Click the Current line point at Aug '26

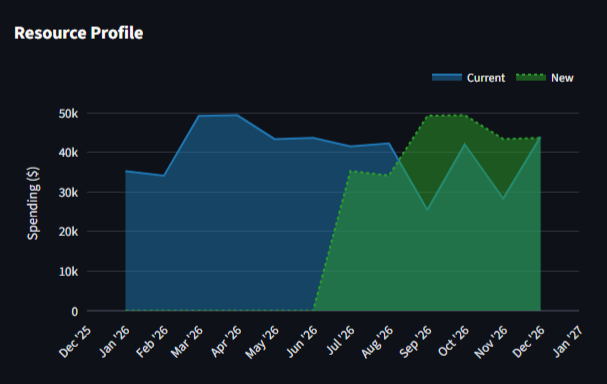(x=389, y=143)
